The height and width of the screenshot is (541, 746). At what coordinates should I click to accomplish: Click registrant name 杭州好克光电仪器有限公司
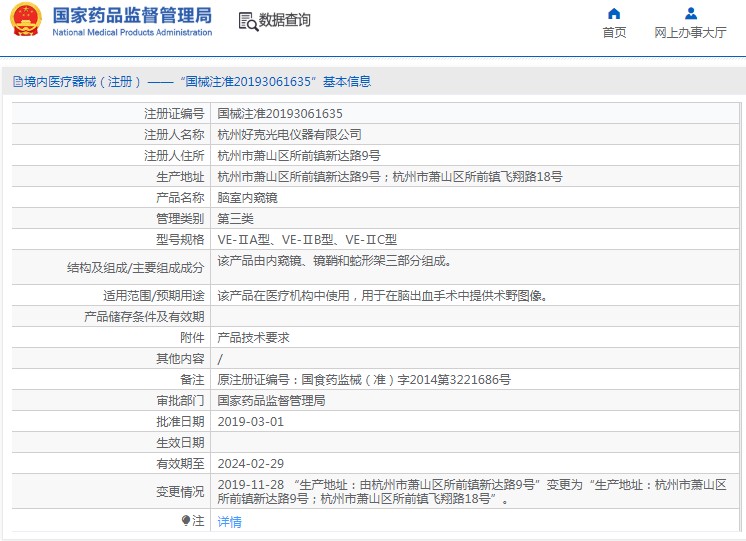(x=289, y=135)
